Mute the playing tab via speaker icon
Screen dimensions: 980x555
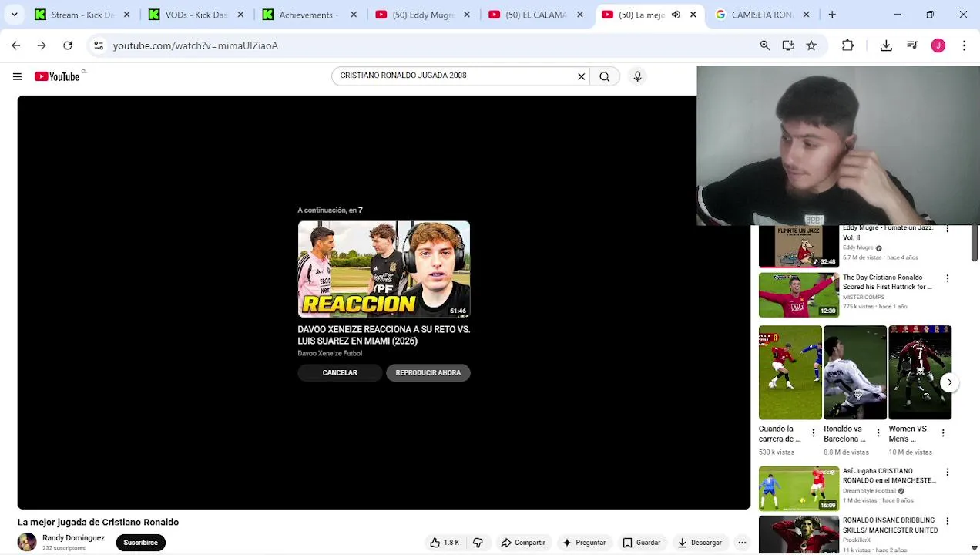pyautogui.click(x=676, y=15)
